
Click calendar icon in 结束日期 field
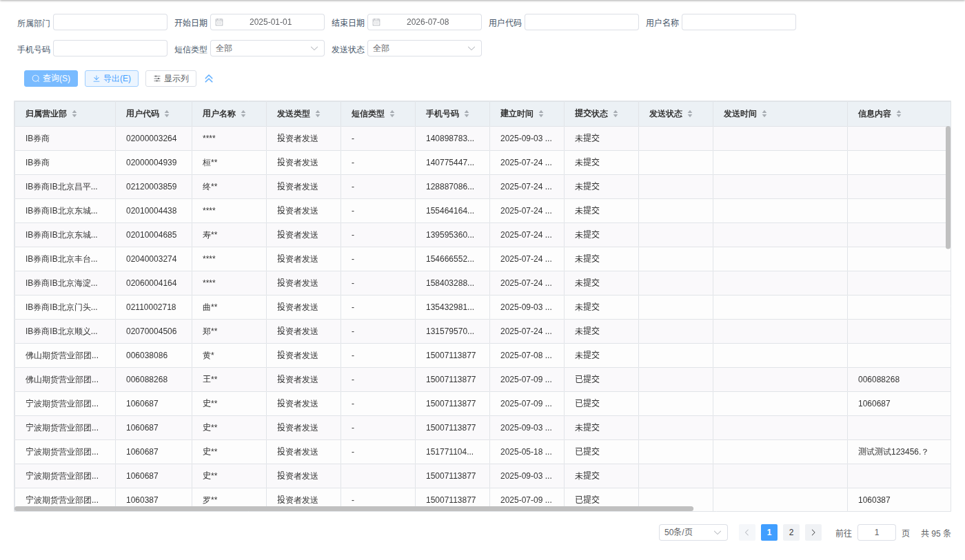[x=376, y=22]
